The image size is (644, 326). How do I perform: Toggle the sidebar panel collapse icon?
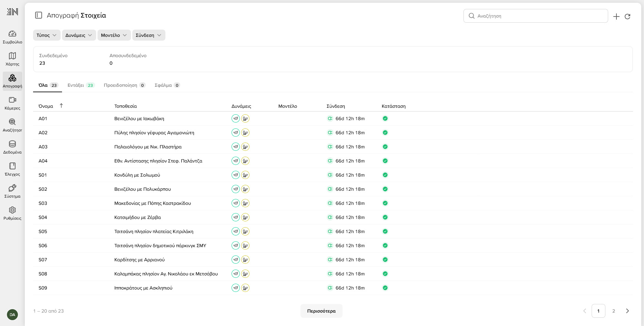pos(39,15)
